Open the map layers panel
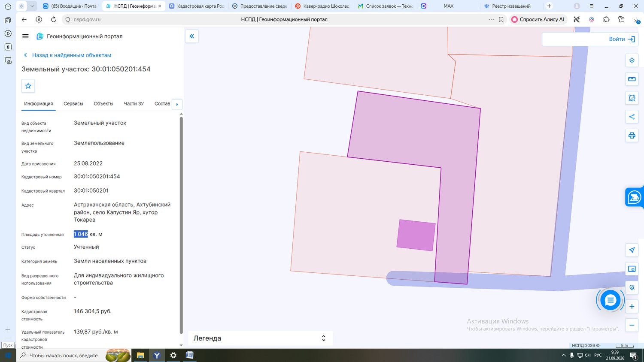This screenshot has height=362, width=644. click(x=632, y=60)
